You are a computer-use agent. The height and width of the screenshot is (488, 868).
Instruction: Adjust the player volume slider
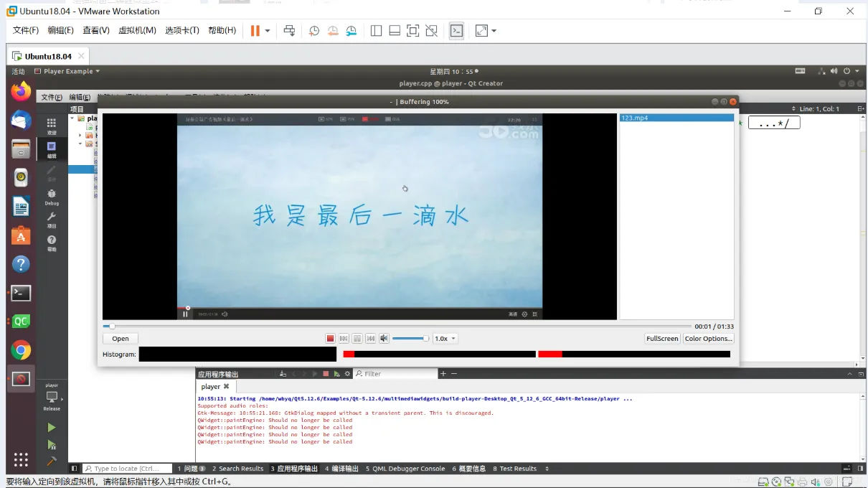pos(410,339)
